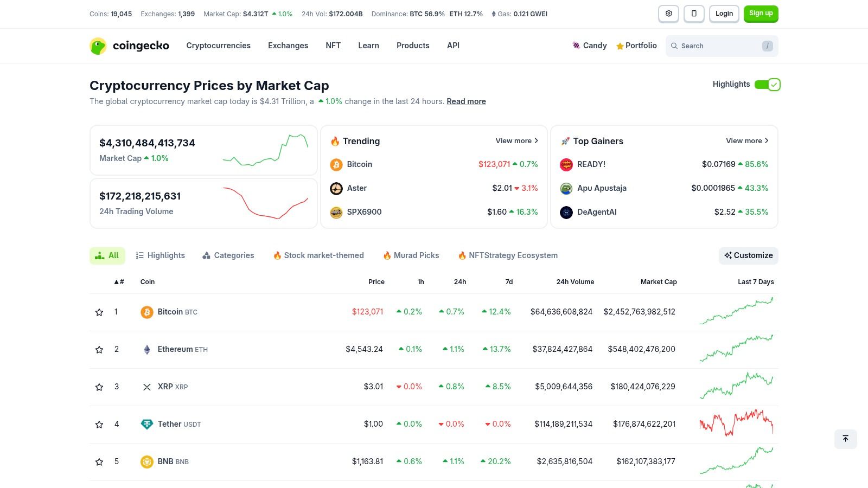Favorite Ethereum using its star icon
The width and height of the screenshot is (868, 488).
99,349
